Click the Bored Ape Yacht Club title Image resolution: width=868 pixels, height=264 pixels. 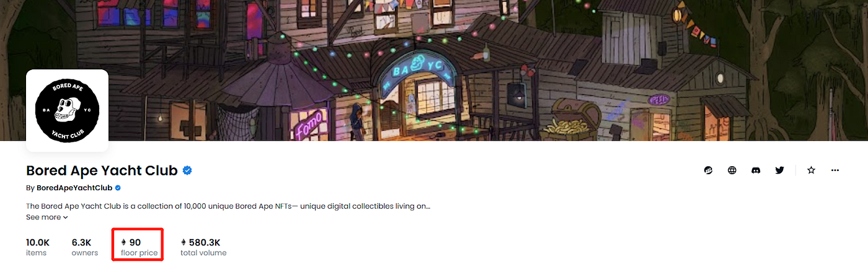tap(102, 170)
